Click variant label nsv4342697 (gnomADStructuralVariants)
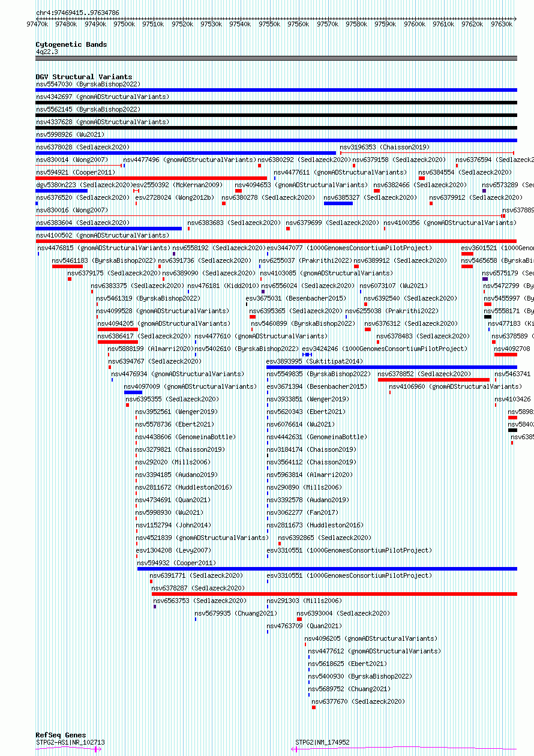 click(103, 97)
